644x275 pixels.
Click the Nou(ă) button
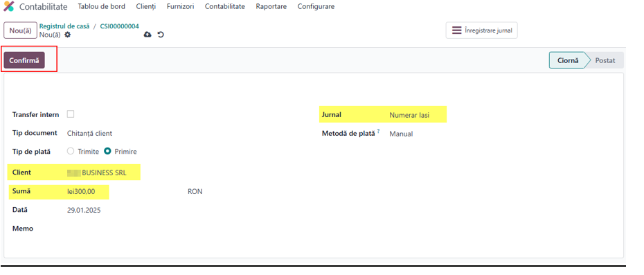[x=20, y=30]
